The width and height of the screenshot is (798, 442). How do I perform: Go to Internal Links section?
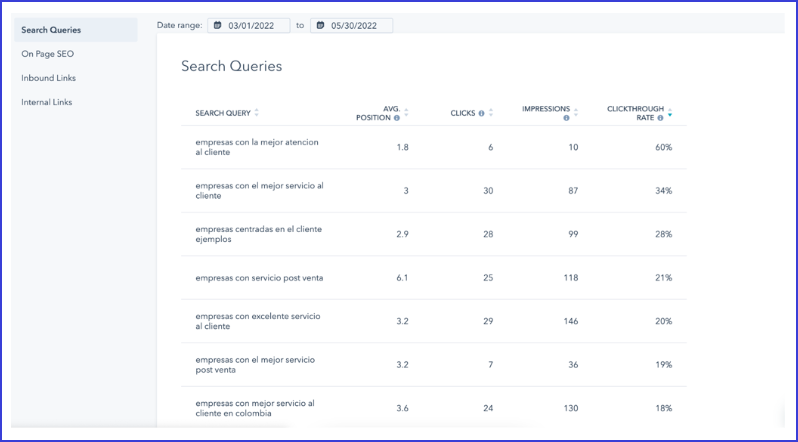(x=47, y=102)
